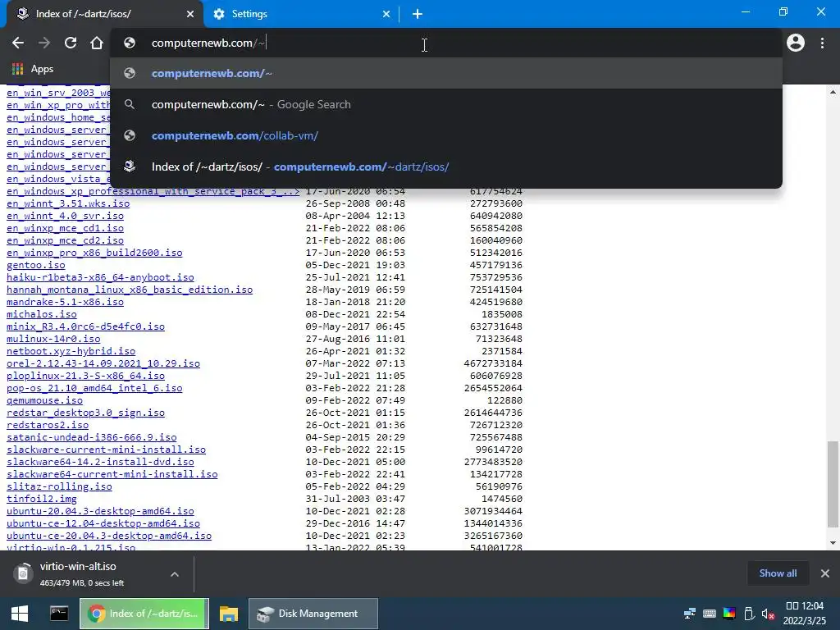Open en_winnt_3.51.wks.iso link
This screenshot has height=630, width=840.
(x=68, y=203)
